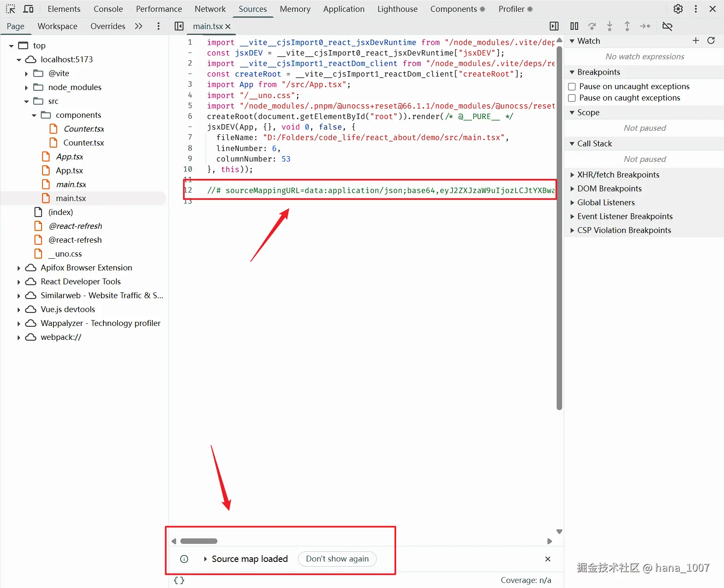724x588 pixels.
Task: Enable Pause on caught exceptions
Action: (x=572, y=98)
